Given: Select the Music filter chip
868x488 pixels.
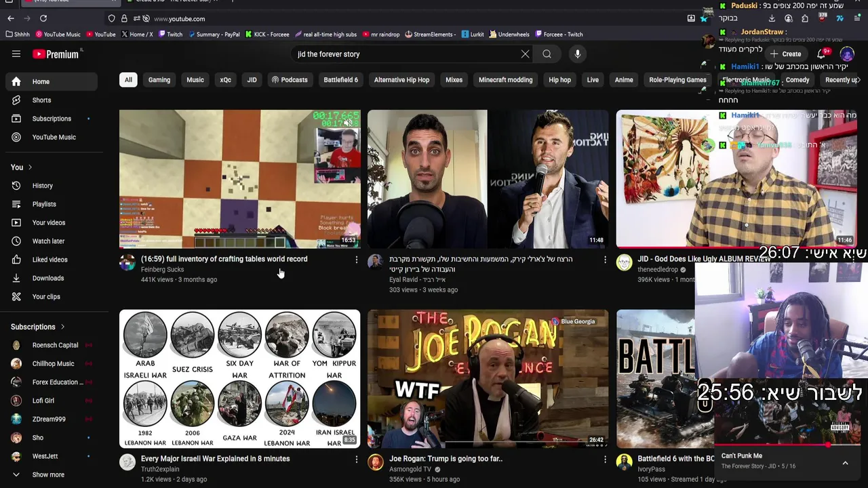Looking at the screenshot, I should click(195, 80).
